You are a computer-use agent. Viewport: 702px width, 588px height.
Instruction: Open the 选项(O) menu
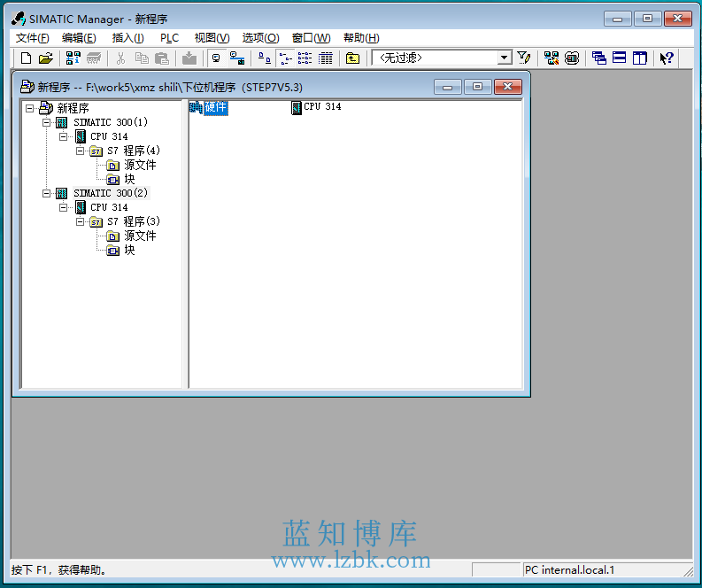pyautogui.click(x=260, y=38)
